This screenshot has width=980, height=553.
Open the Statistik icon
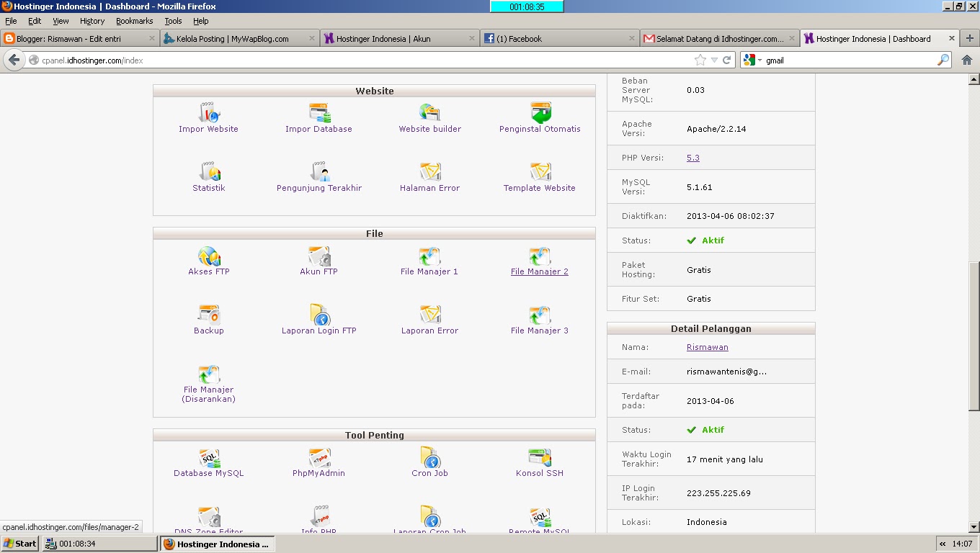(209, 171)
